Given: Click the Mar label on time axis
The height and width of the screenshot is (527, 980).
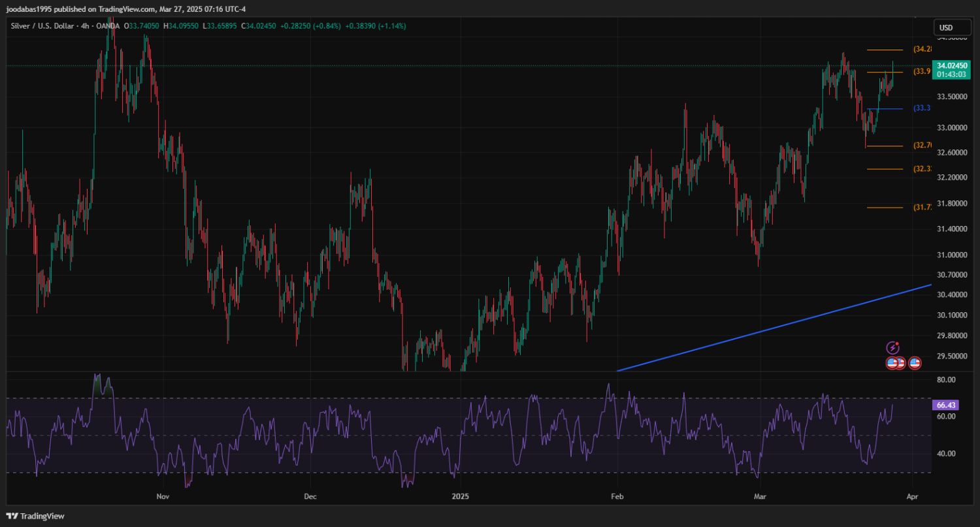Looking at the screenshot, I should click(x=760, y=496).
